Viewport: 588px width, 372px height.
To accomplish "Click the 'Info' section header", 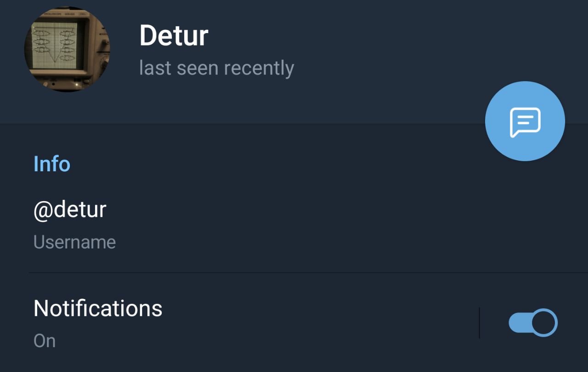I will [52, 164].
